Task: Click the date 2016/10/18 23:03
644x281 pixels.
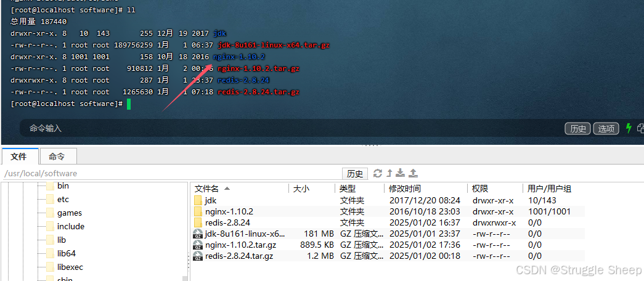Action: (x=425, y=211)
